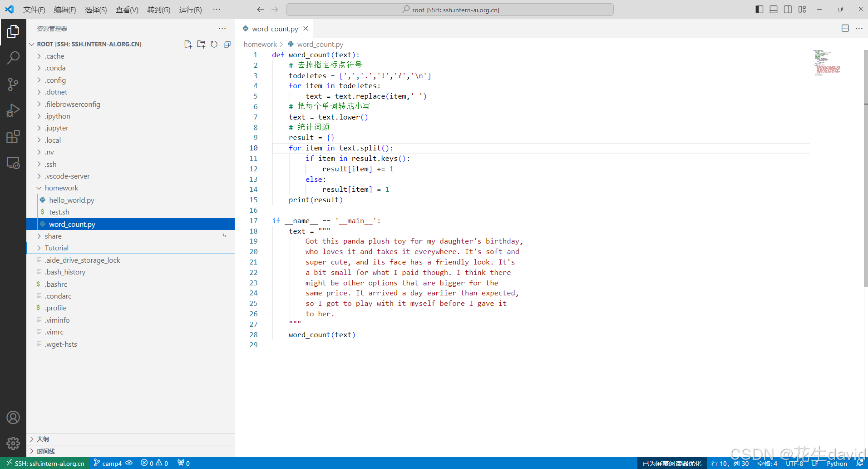Screen dimensions: 868x469
Task: Open .bash_history file in explorer
Action: click(x=130, y=272)
